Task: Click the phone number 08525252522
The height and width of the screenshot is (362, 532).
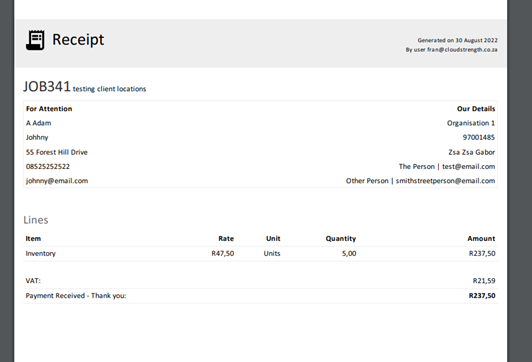Action: point(48,167)
